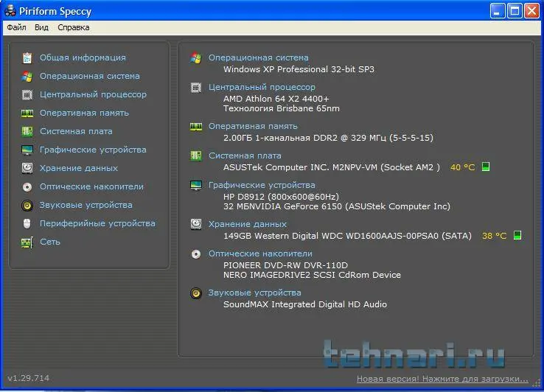Viewport: 544px width, 392px height.
Task: Click the Системная плата summary heading link
Action: [245, 155]
